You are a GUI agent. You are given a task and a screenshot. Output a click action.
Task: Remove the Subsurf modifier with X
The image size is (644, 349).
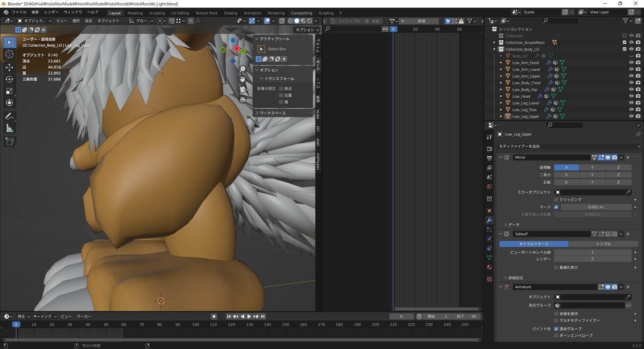(x=628, y=234)
